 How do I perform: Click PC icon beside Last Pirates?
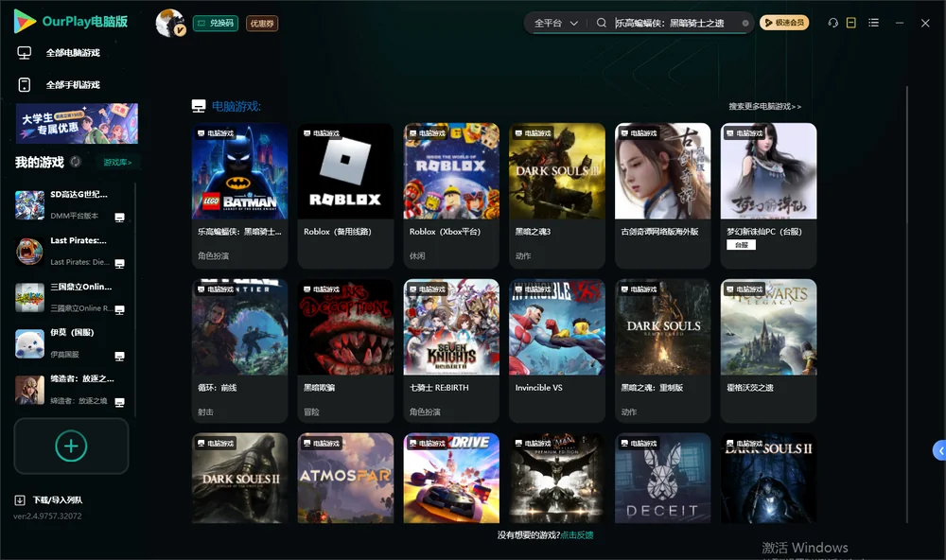pos(119,264)
